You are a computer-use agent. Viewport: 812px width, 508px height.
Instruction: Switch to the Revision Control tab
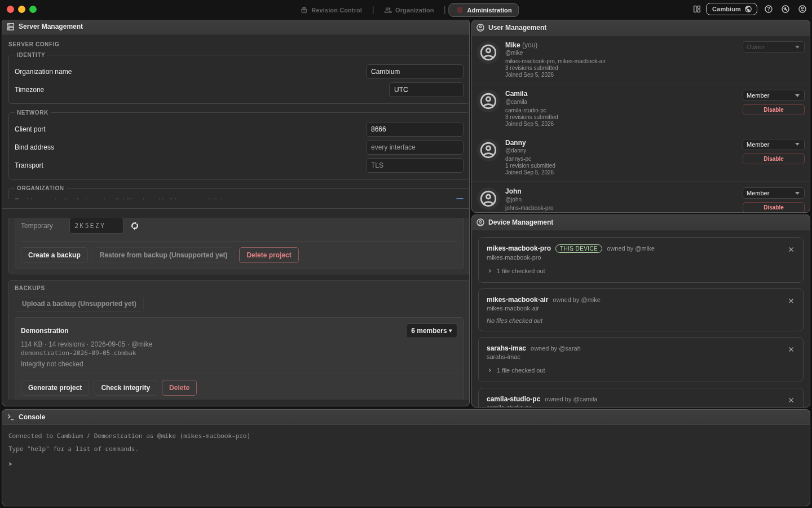tap(331, 10)
